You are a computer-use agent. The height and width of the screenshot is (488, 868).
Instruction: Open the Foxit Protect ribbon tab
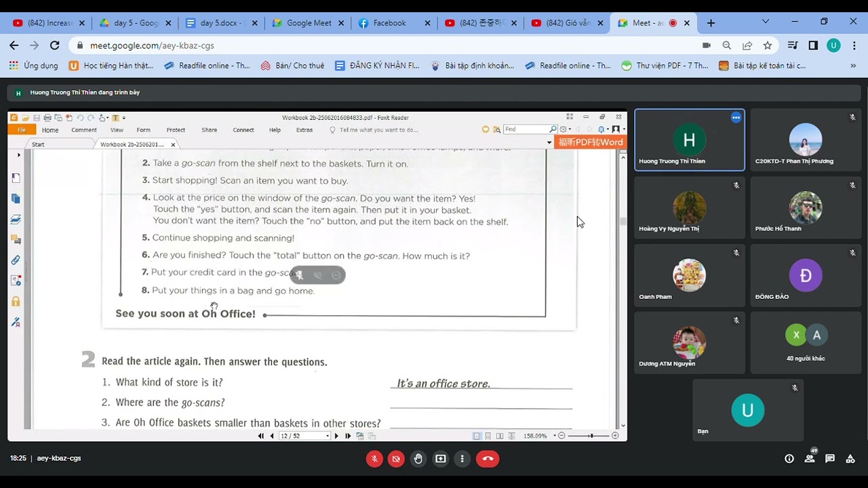click(x=176, y=130)
